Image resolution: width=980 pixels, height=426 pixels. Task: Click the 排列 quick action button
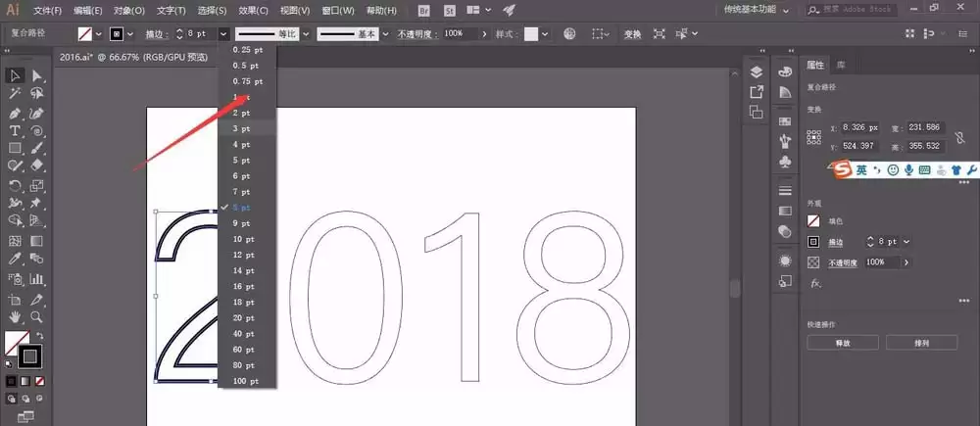921,343
